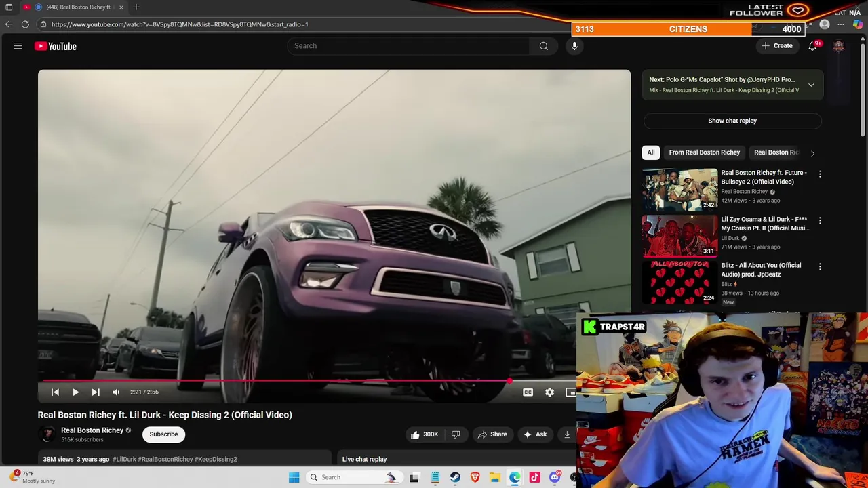Click the browser address bar URL
The width and height of the screenshot is (868, 488).
(x=180, y=24)
